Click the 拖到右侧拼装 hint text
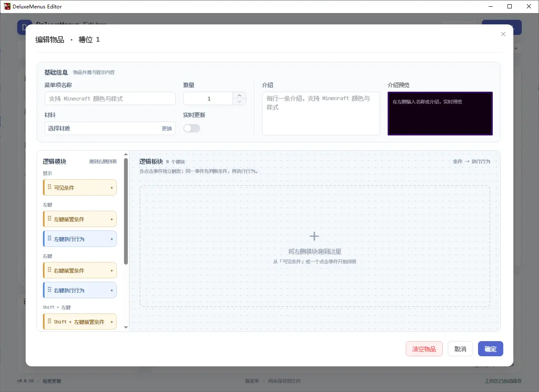This screenshot has height=392, width=539. tap(103, 162)
